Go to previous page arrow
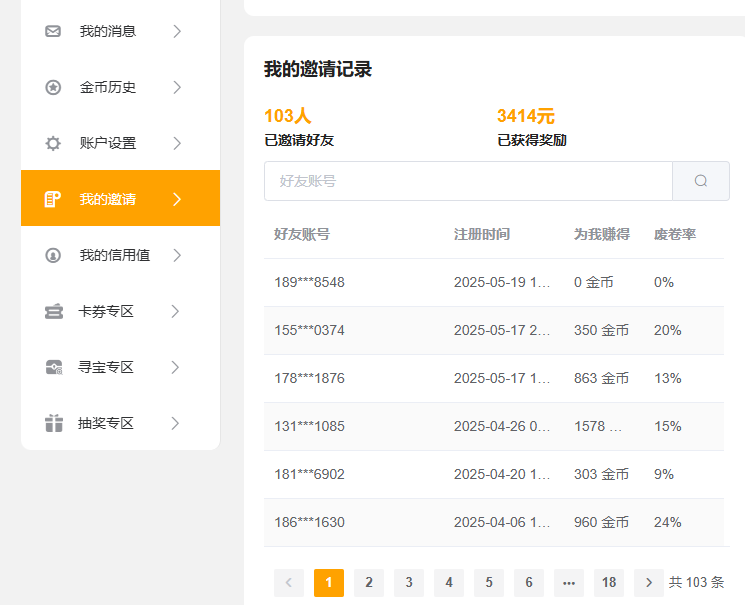The image size is (745, 605). point(288,582)
